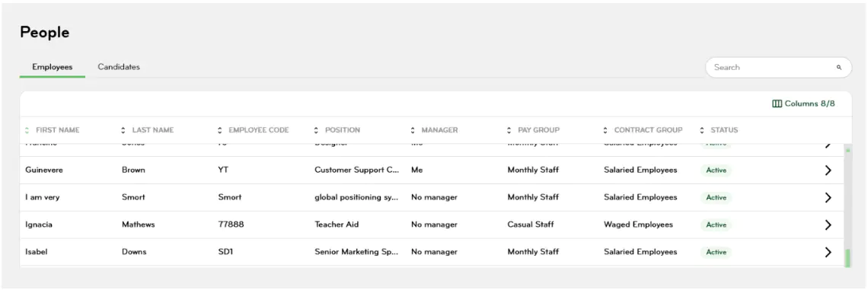
Task: Click the Active status badge for Guinevere
Action: click(x=716, y=170)
